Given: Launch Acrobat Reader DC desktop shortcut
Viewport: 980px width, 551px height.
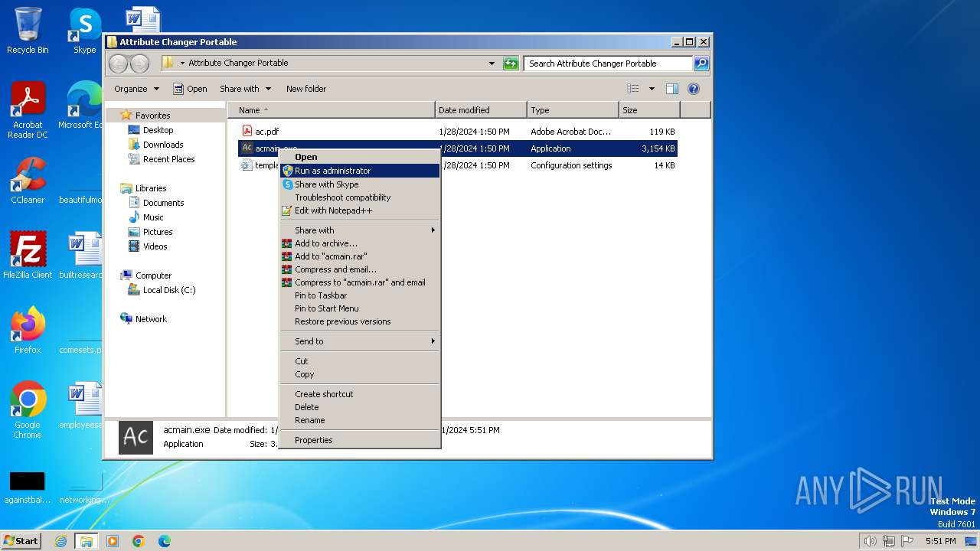Looking at the screenshot, I should tap(28, 111).
